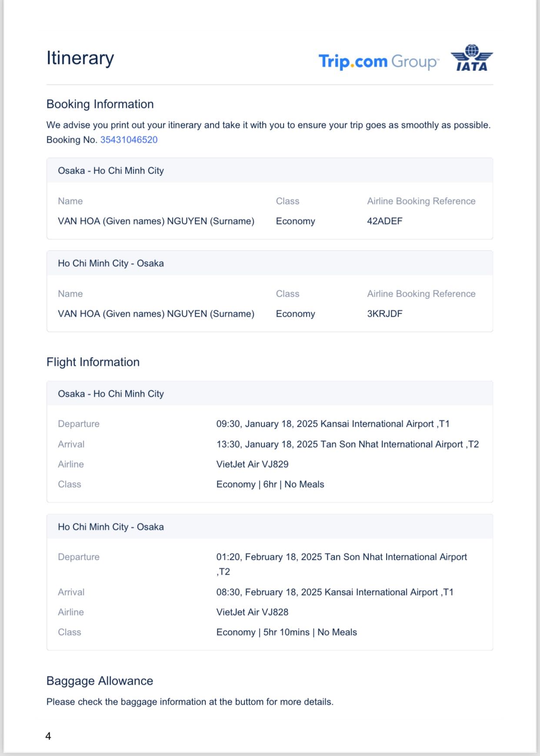540x756 pixels.
Task: Click page number 4 in footer
Action: tap(48, 736)
